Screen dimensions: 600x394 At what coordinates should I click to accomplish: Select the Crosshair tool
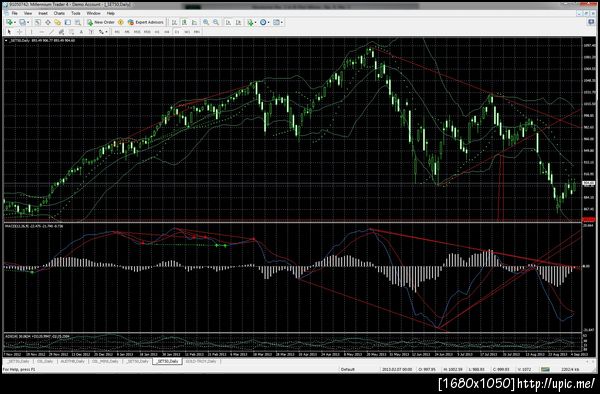[20, 32]
